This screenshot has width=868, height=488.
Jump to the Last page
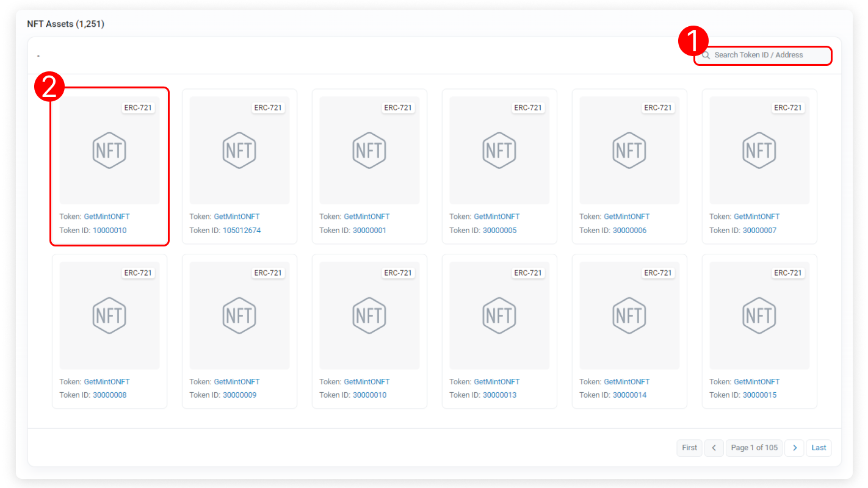819,448
